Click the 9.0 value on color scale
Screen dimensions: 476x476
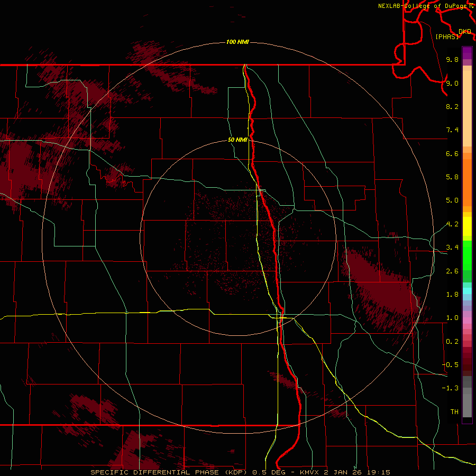coord(452,83)
